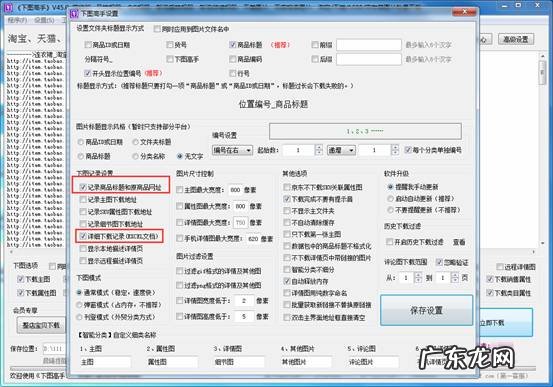Toggle 下载完成不要有提示音 checkbox

(x=287, y=199)
